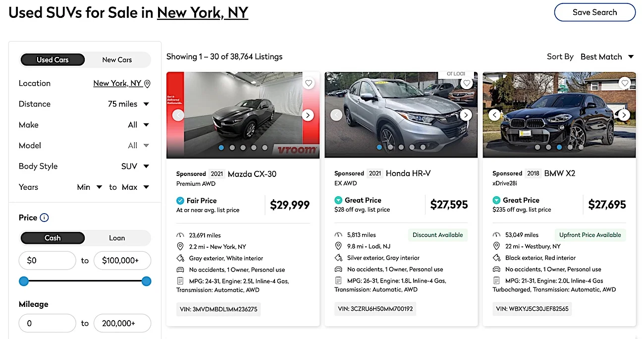Click the location pin next to New York, NY

tap(147, 84)
